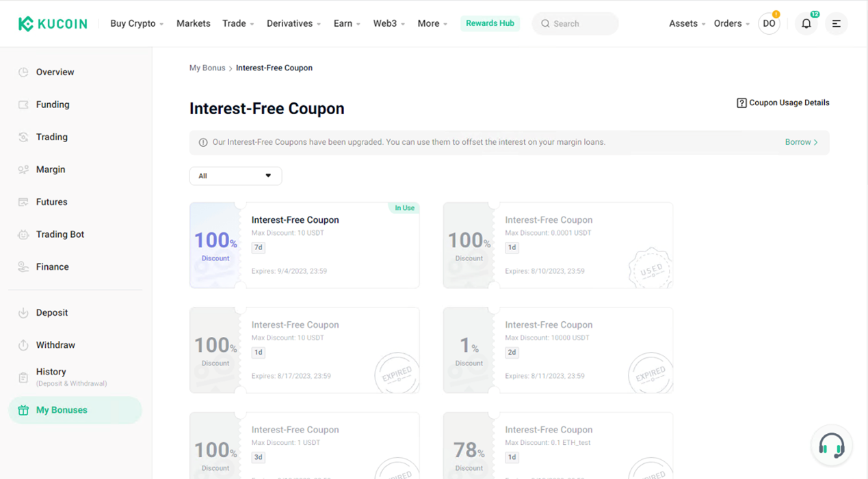Screen dimensions: 868x479
Task: Click the 3d duration tag
Action: point(258,457)
